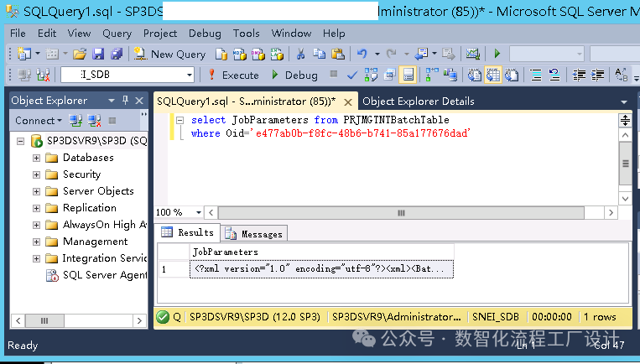The height and width of the screenshot is (364, 640).
Task: Open the Edit menu
Action: coord(47,33)
